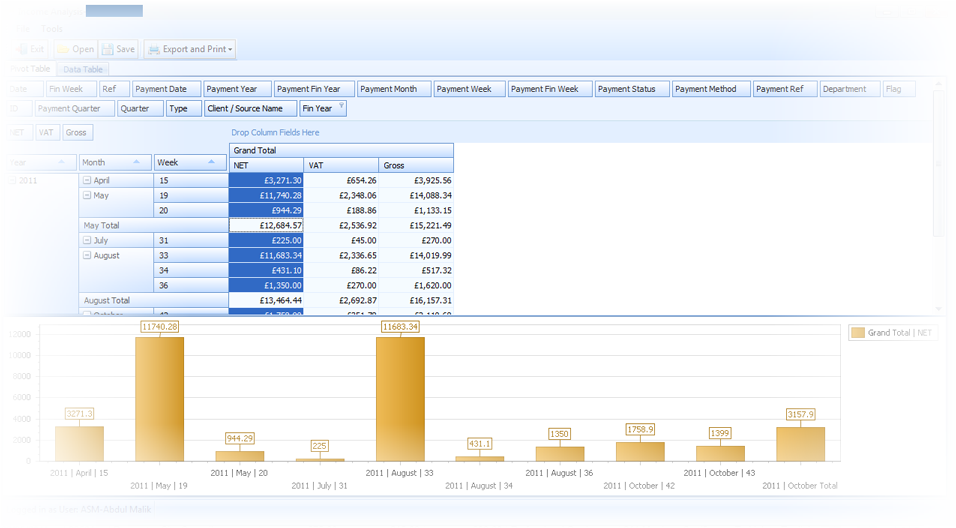Select the May Total NET cell
956x528 pixels.
click(x=266, y=226)
